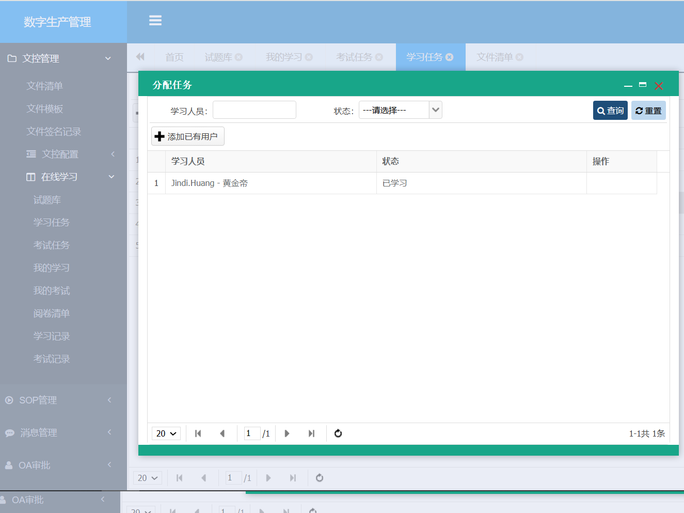Click the 添加已有用户 button
684x513 pixels.
click(x=187, y=136)
